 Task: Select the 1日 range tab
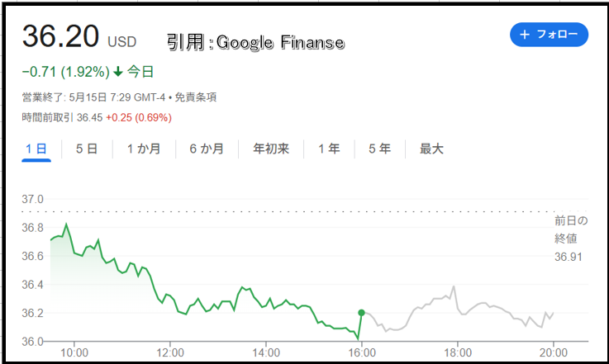pos(36,149)
